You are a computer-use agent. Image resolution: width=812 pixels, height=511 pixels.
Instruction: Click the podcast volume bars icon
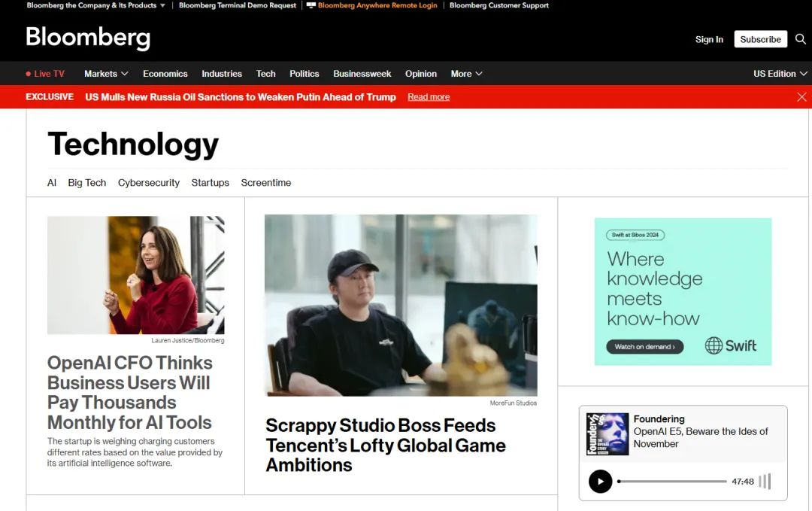point(765,482)
